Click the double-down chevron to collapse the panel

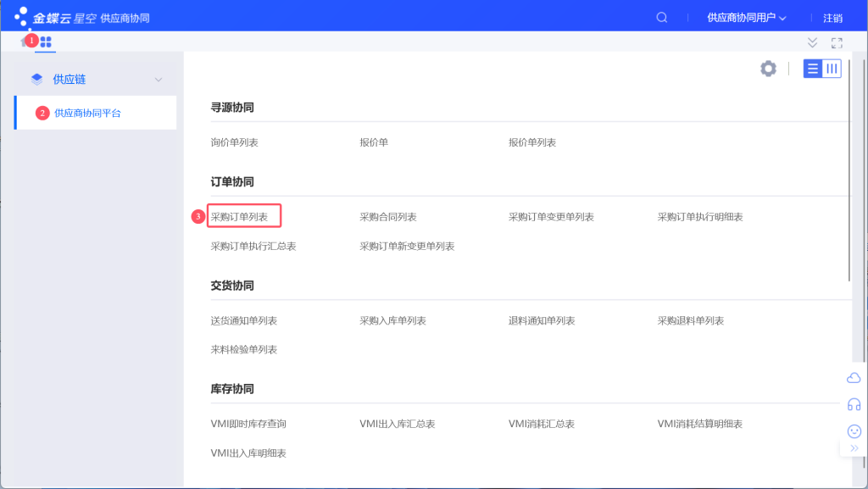coord(812,42)
